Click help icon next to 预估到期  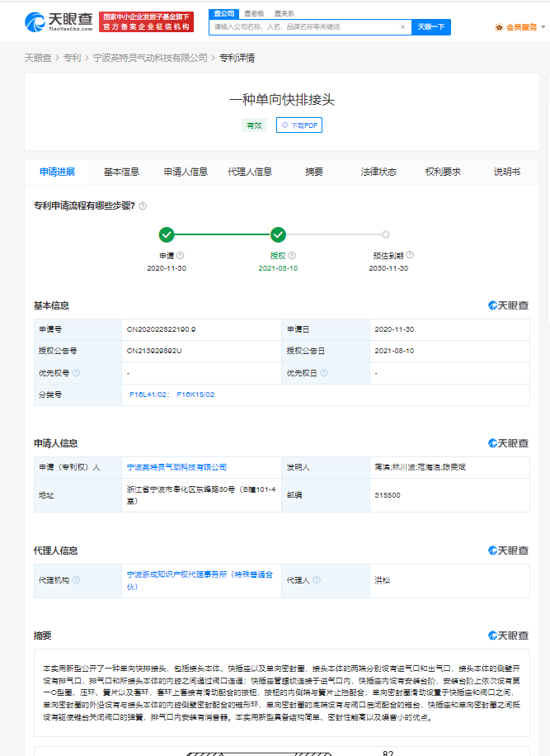pyautogui.click(x=410, y=256)
